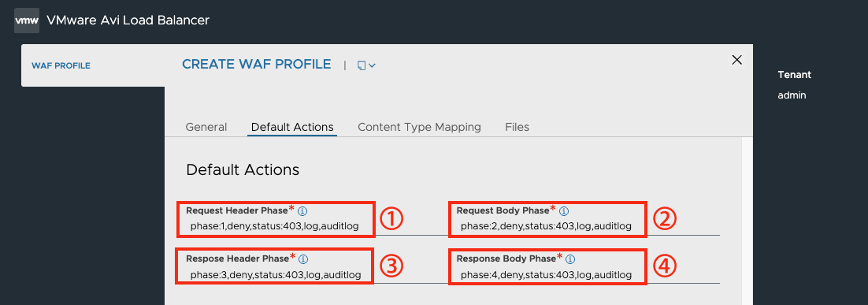Click the Tenant label
This screenshot has height=305, width=868.
pyautogui.click(x=795, y=75)
